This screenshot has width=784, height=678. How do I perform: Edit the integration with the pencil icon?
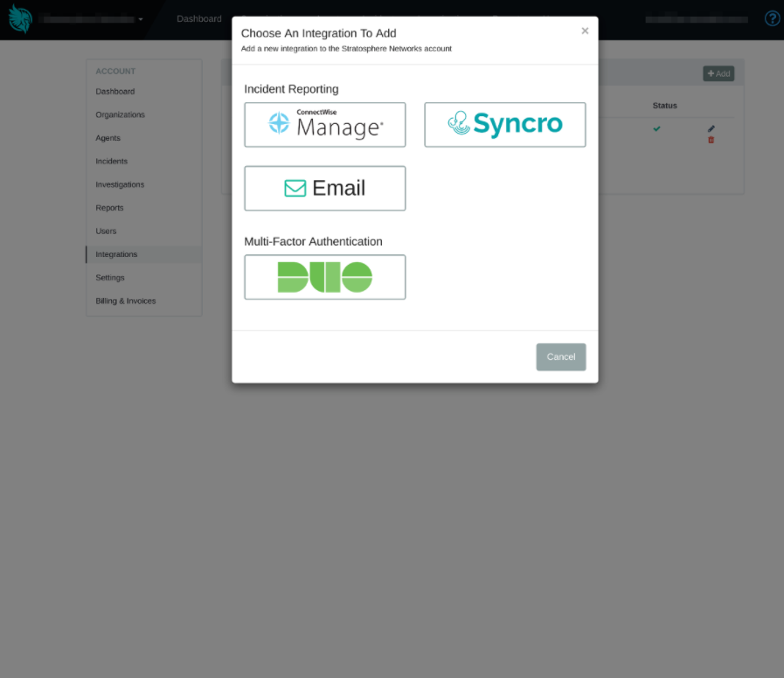(711, 128)
